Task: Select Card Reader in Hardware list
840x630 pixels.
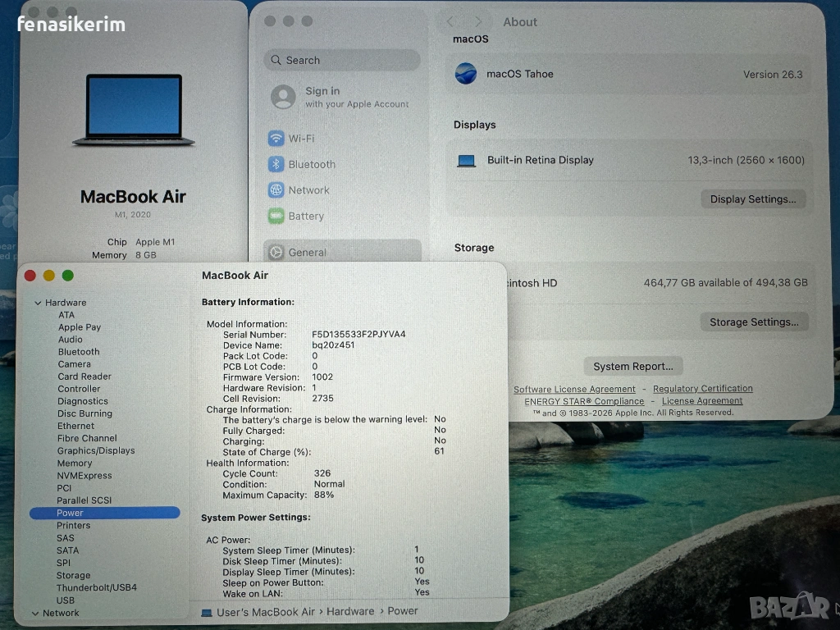Action: 84,377
